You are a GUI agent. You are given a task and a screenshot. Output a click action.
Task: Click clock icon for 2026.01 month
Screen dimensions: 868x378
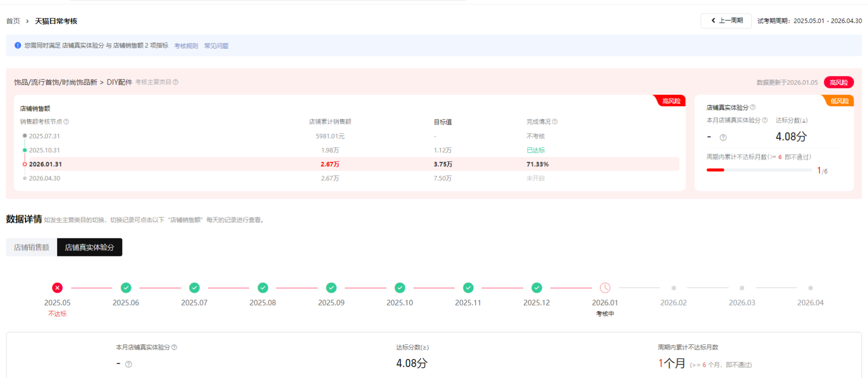[605, 288]
